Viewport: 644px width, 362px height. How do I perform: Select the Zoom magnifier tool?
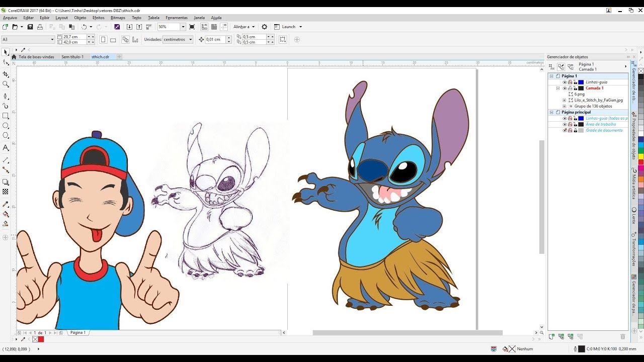6,84
